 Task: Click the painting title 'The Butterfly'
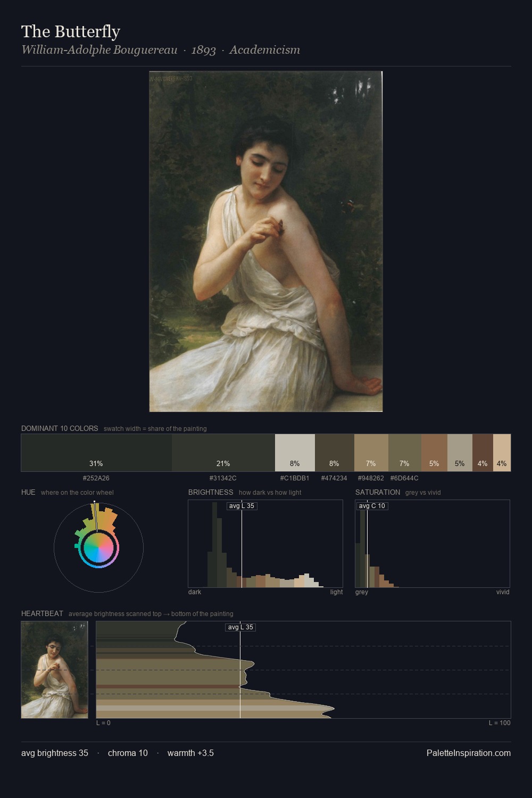point(71,31)
